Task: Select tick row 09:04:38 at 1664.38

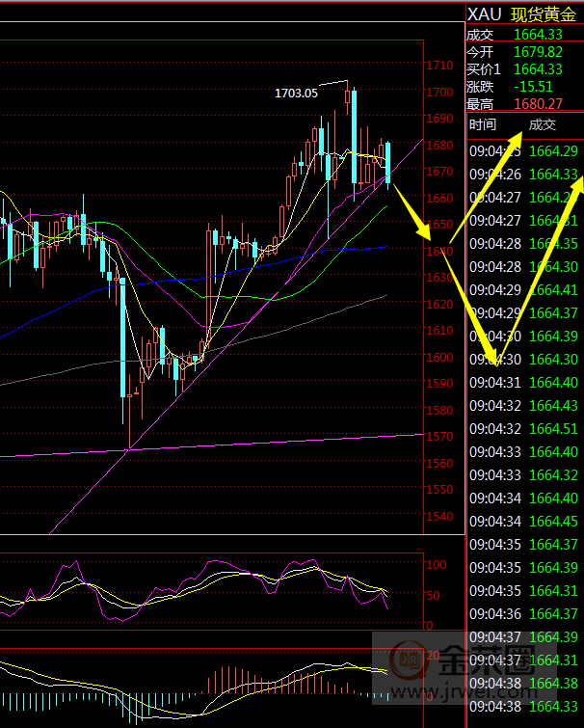Action: [524, 684]
